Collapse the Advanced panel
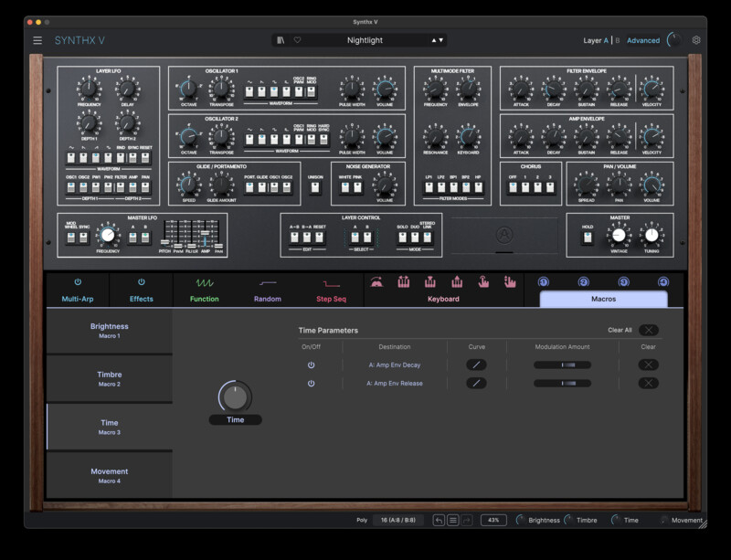 [643, 40]
